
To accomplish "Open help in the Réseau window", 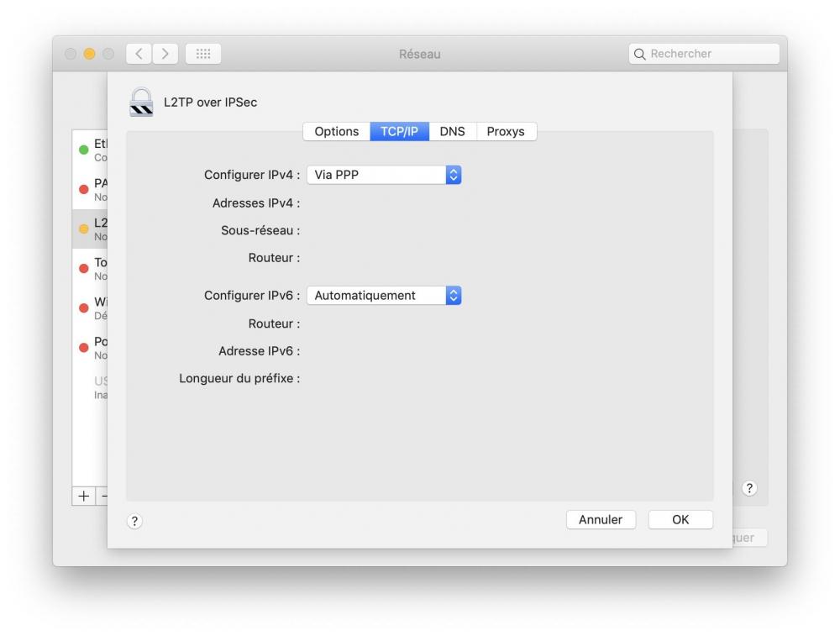I will click(749, 488).
